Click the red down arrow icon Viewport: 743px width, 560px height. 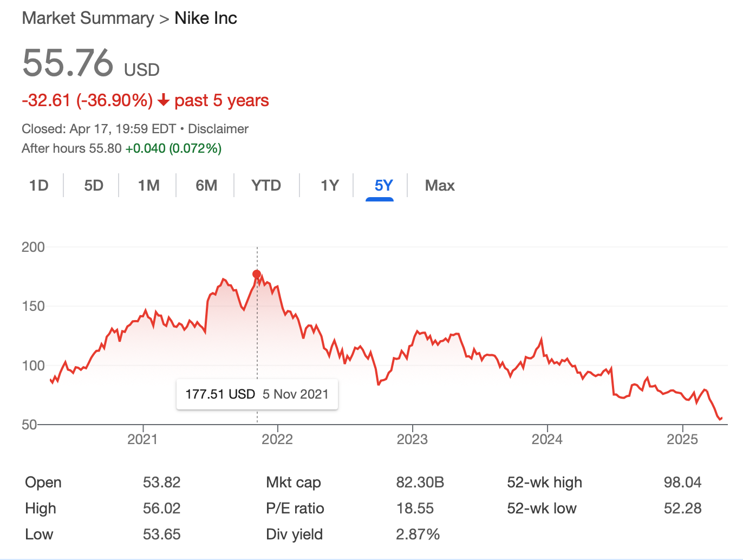164,101
